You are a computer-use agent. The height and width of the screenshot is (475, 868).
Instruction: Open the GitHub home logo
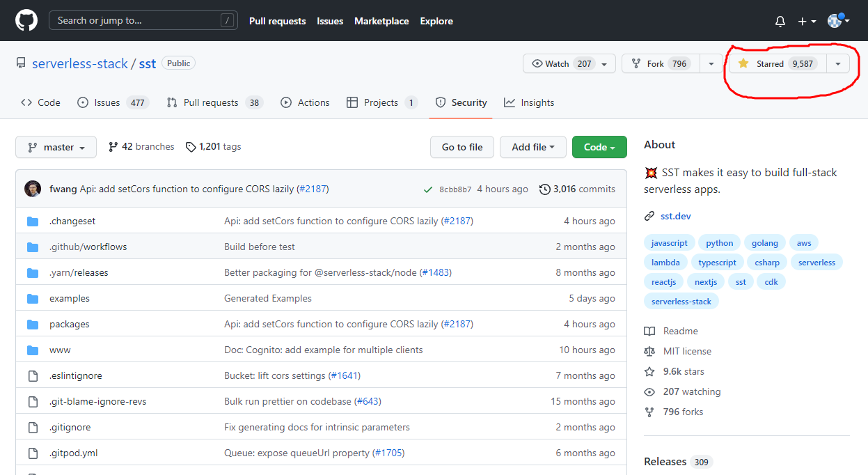[26, 21]
